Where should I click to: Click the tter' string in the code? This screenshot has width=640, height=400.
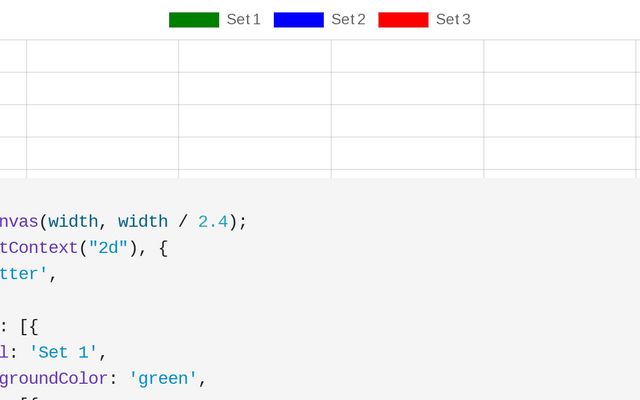[x=24, y=273]
